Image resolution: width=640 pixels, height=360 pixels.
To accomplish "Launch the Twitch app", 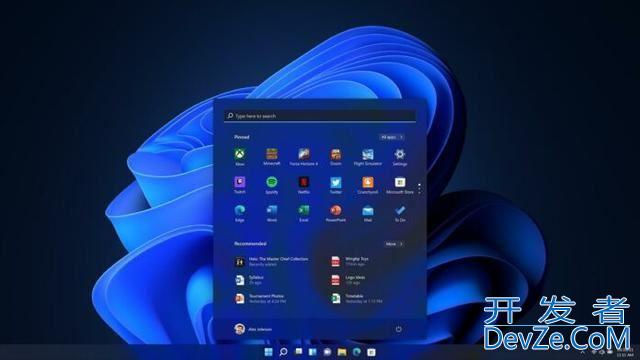I will coord(240,185).
